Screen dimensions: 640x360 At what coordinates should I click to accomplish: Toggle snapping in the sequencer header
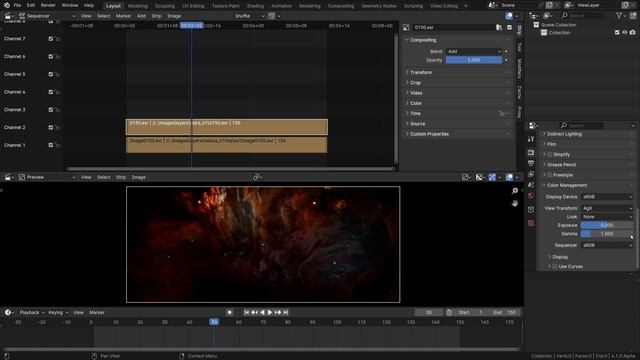click(x=272, y=16)
